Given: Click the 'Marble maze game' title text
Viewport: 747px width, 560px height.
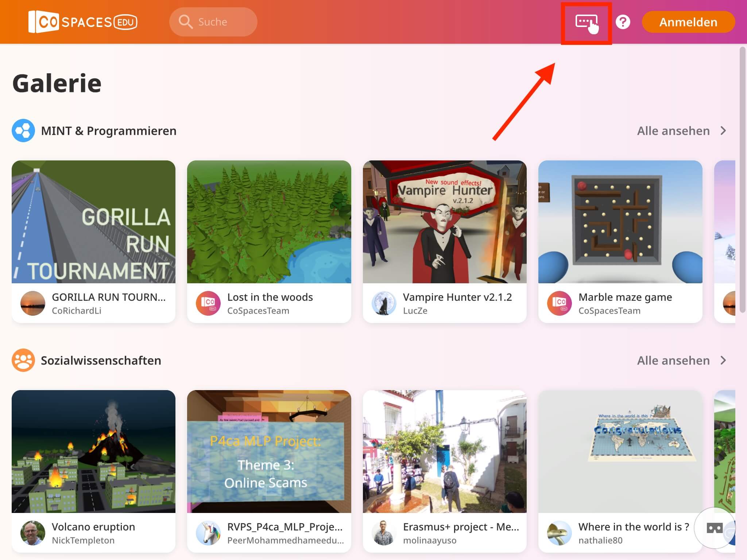Looking at the screenshot, I should [x=625, y=297].
